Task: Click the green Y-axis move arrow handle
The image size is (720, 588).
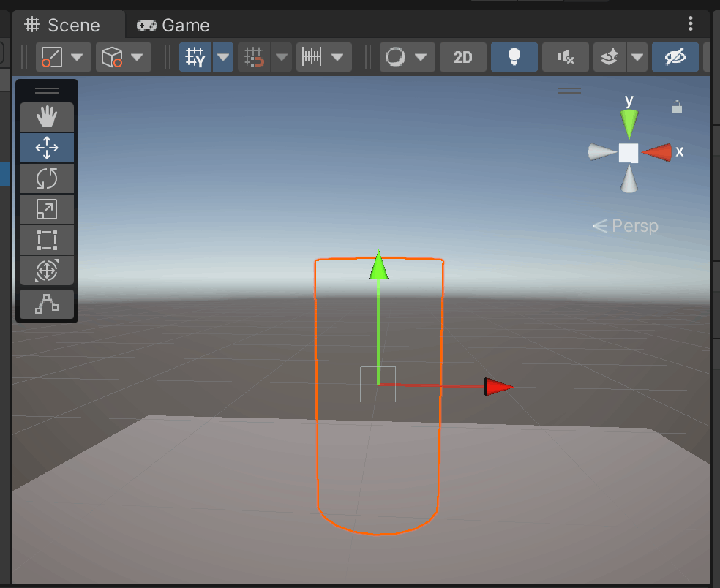Action: coord(379,265)
